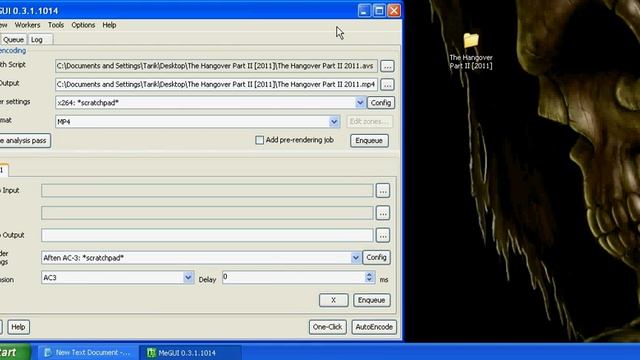Open the Tools menu
640x360 pixels.
click(56, 25)
